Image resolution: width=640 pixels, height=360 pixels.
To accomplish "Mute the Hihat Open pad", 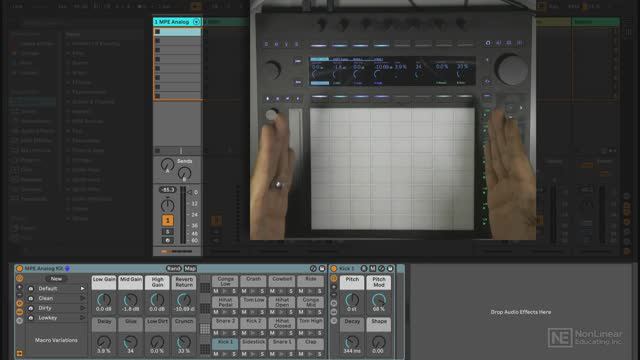I will pos(272,312).
